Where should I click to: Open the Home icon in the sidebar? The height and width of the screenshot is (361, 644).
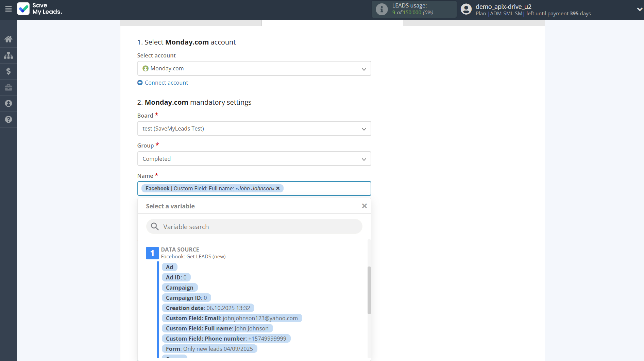[9, 39]
